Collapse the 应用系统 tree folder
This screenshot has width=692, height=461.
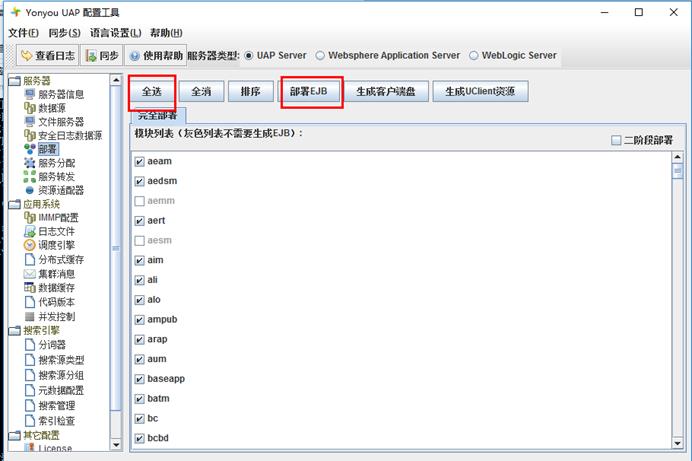tap(15, 204)
